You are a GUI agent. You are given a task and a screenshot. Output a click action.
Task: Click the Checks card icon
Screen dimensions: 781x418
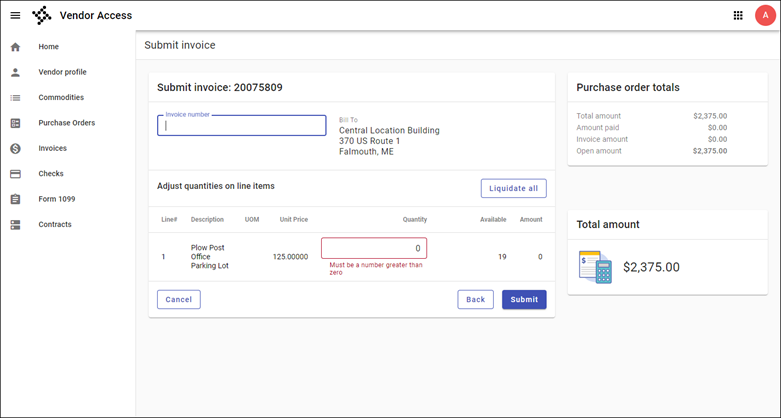[15, 174]
